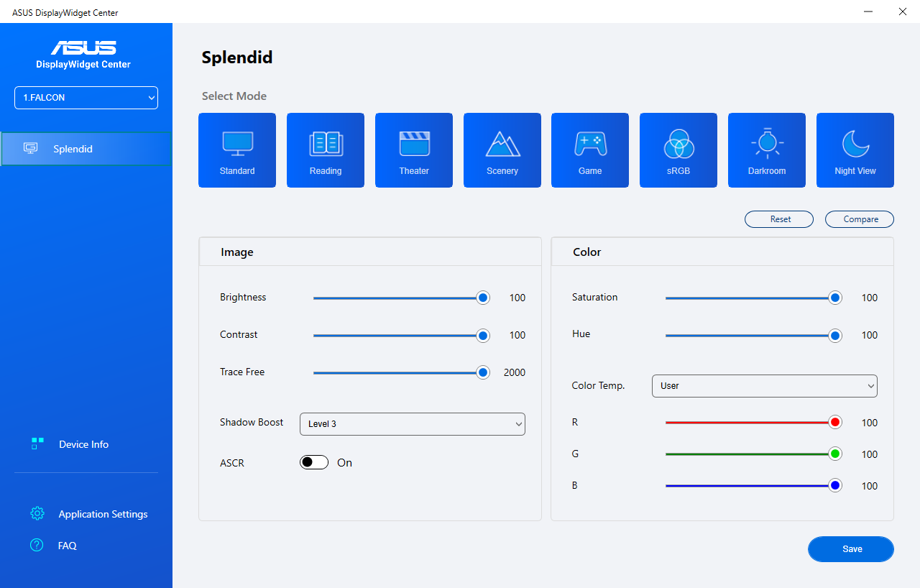Click the Device Info icon

click(x=37, y=444)
